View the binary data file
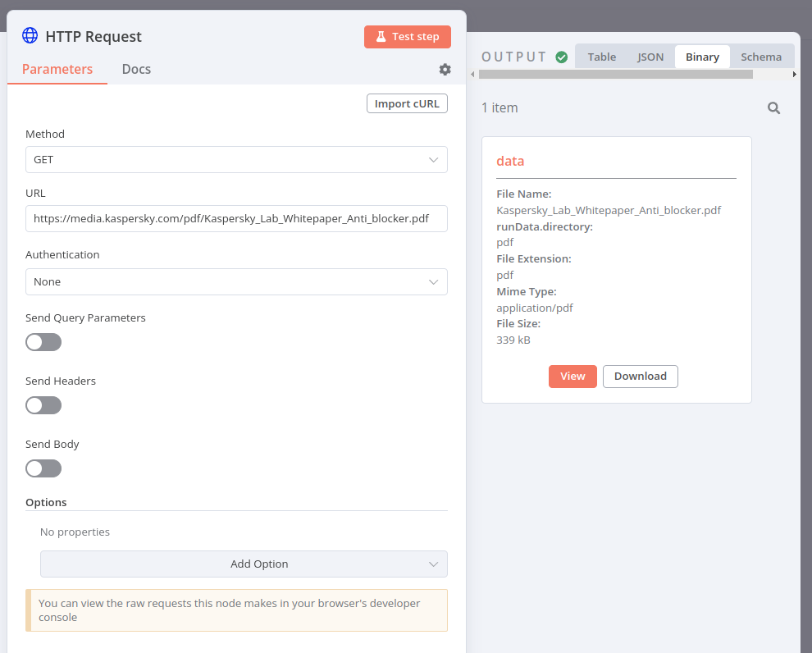 point(573,377)
